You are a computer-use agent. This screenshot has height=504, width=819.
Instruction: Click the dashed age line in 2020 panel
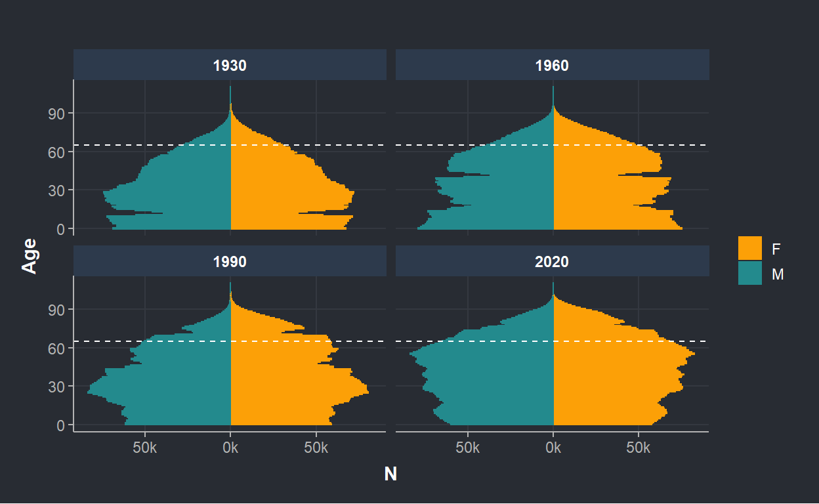tap(552, 341)
